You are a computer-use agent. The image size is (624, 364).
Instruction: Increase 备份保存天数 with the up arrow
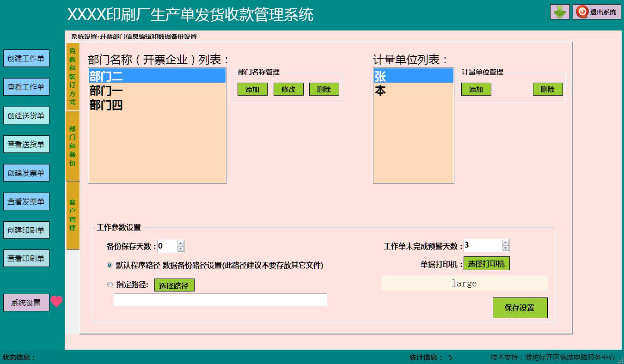(181, 243)
